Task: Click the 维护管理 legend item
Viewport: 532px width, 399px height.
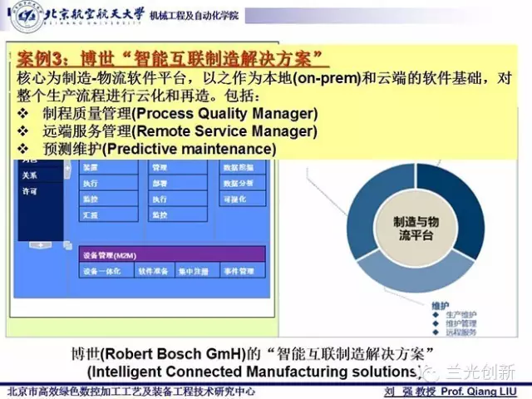Action: coord(461,323)
